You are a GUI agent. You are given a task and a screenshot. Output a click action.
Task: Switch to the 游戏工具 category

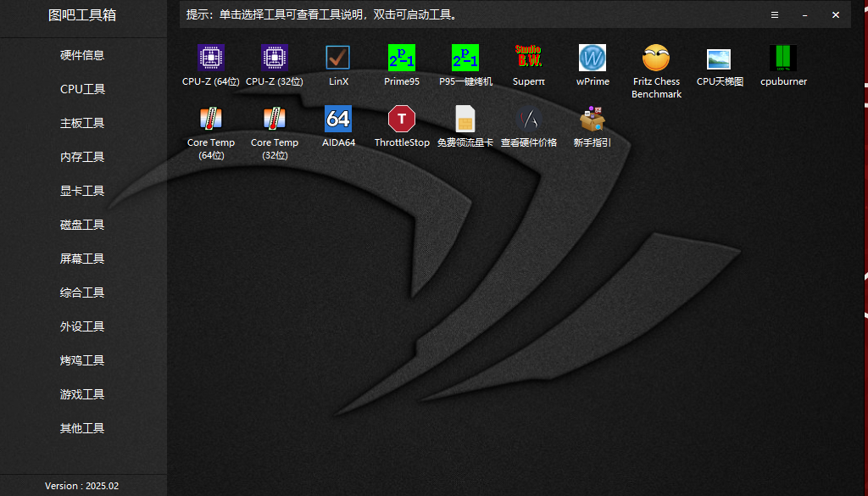(x=82, y=394)
